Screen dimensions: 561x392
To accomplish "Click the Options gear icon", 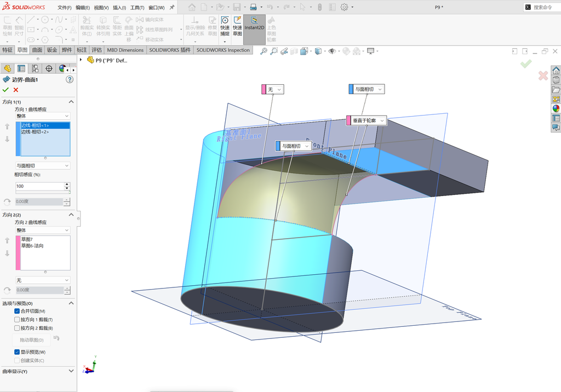I will coord(344,7).
